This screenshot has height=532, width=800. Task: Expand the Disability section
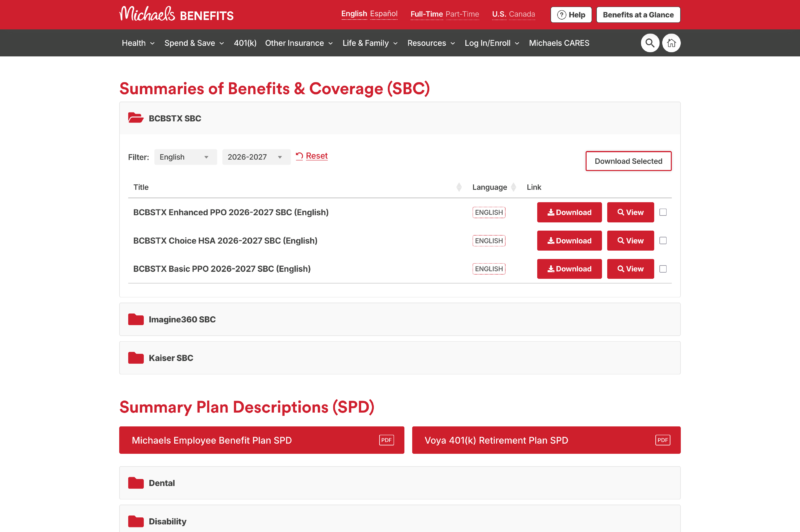tap(399, 519)
